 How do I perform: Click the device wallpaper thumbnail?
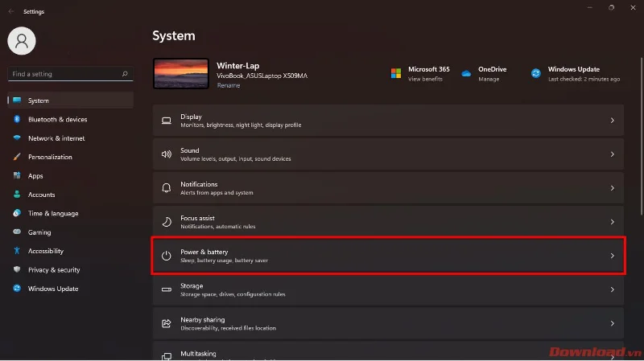tap(180, 73)
